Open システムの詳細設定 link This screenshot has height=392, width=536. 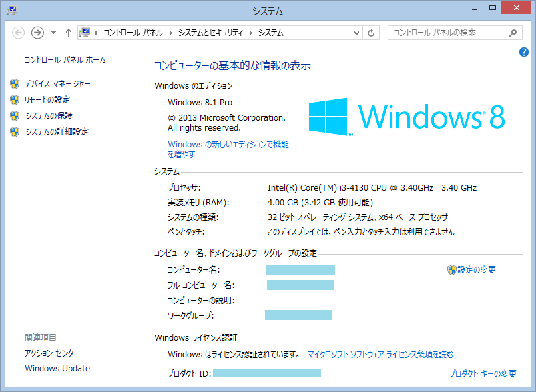[x=56, y=132]
